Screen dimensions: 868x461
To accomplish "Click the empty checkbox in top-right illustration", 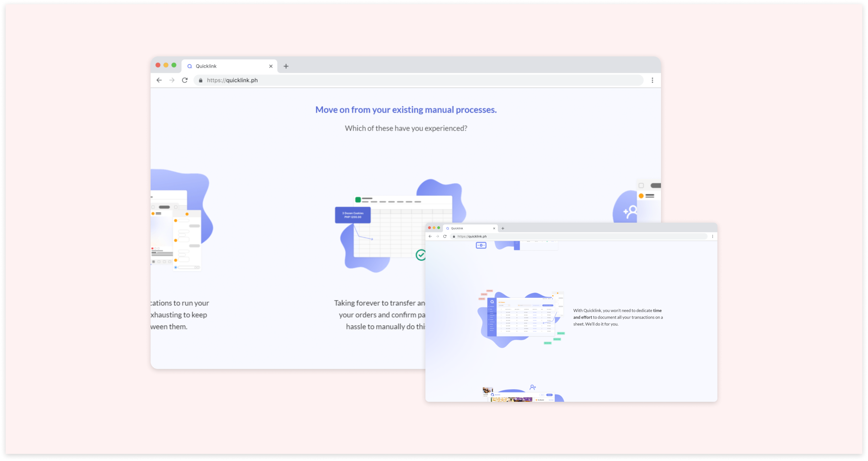I will [641, 186].
